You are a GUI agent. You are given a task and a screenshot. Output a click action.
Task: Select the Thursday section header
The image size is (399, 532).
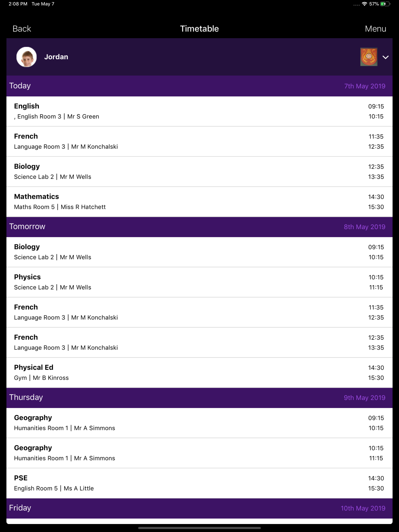point(199,398)
